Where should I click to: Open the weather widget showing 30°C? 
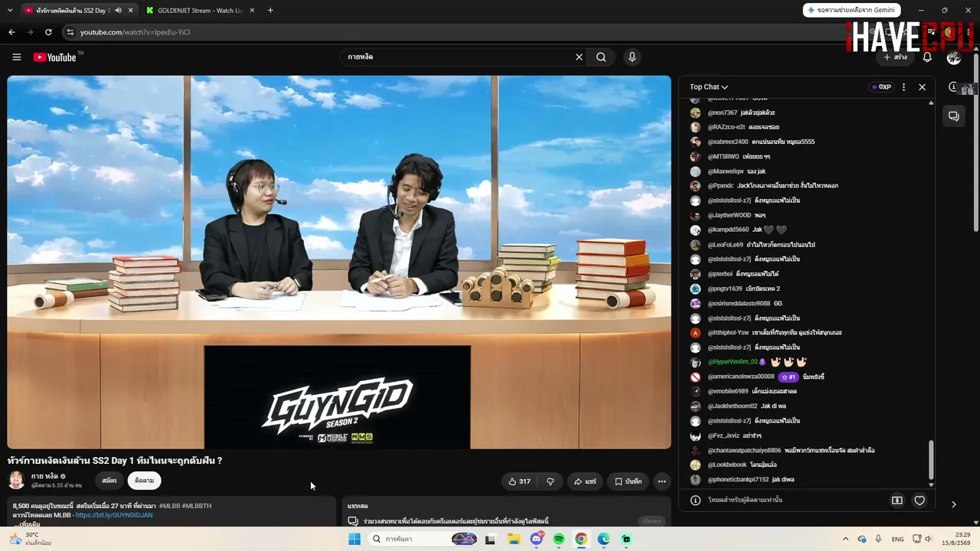[30, 540]
